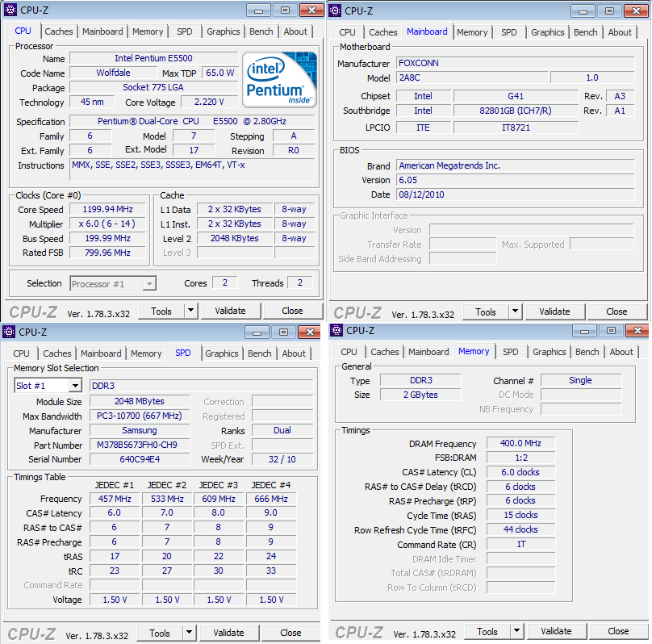This screenshot has width=652, height=644.
Task: Click Validate button in CPU window
Action: pyautogui.click(x=230, y=311)
